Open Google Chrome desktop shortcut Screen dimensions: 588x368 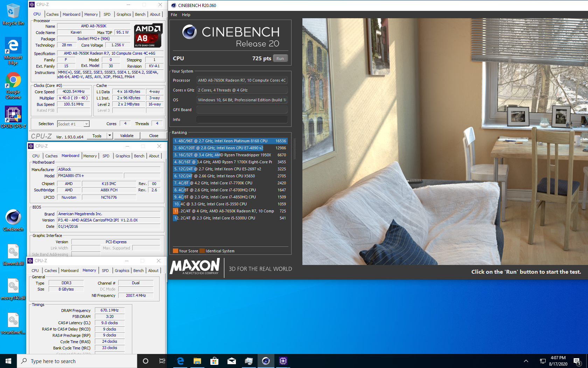tap(13, 86)
